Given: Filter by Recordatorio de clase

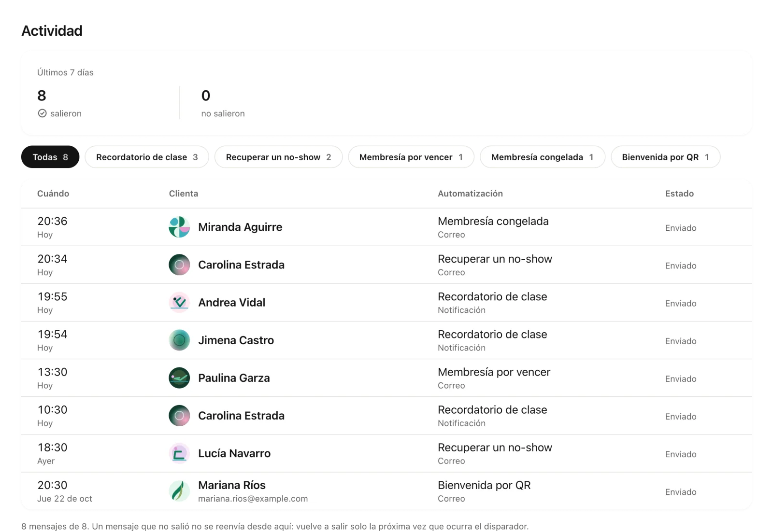Looking at the screenshot, I should 147,157.
